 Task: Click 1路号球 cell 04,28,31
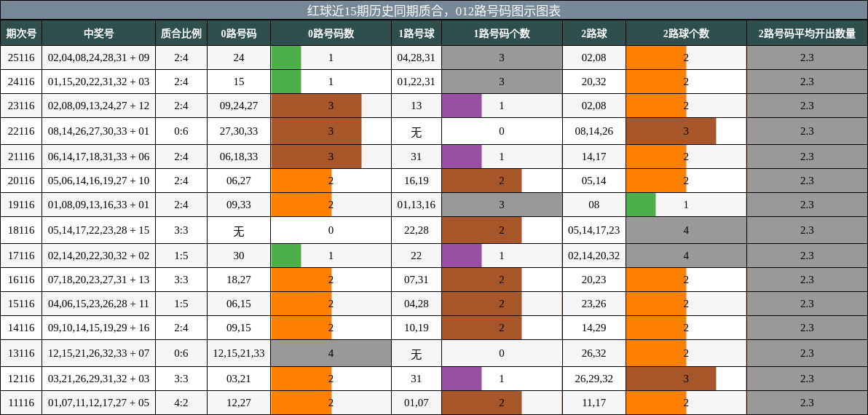click(x=417, y=58)
